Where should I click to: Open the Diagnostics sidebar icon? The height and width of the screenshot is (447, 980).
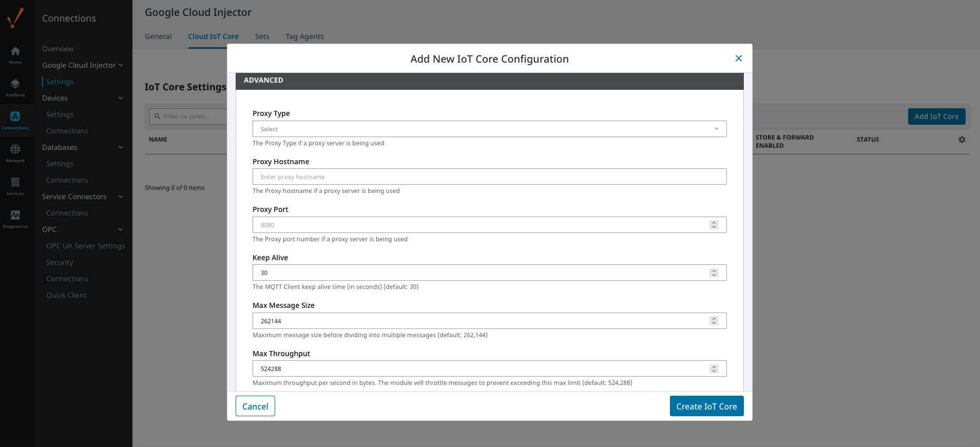coord(15,219)
